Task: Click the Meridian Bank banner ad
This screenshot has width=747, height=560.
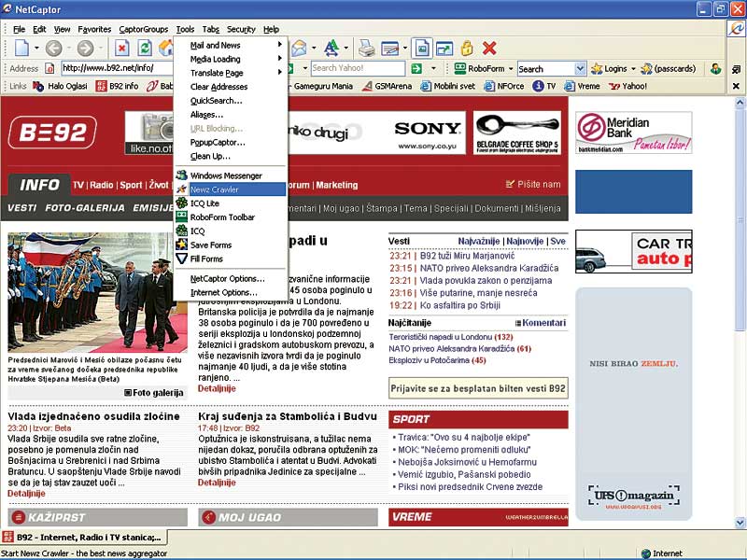Action: [x=634, y=133]
